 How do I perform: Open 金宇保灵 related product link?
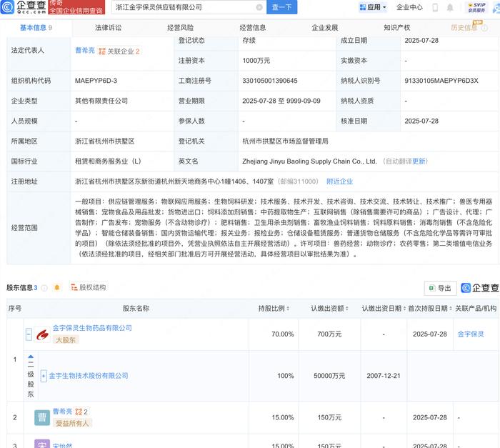471,334
